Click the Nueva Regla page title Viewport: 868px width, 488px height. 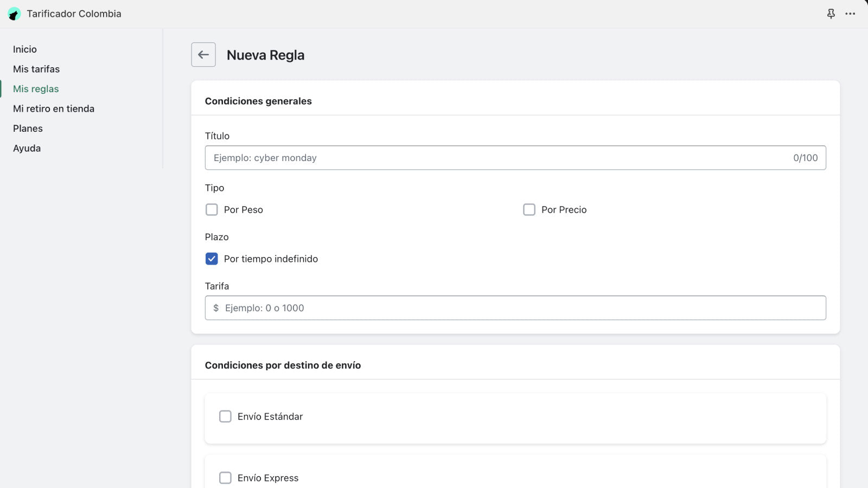point(265,55)
